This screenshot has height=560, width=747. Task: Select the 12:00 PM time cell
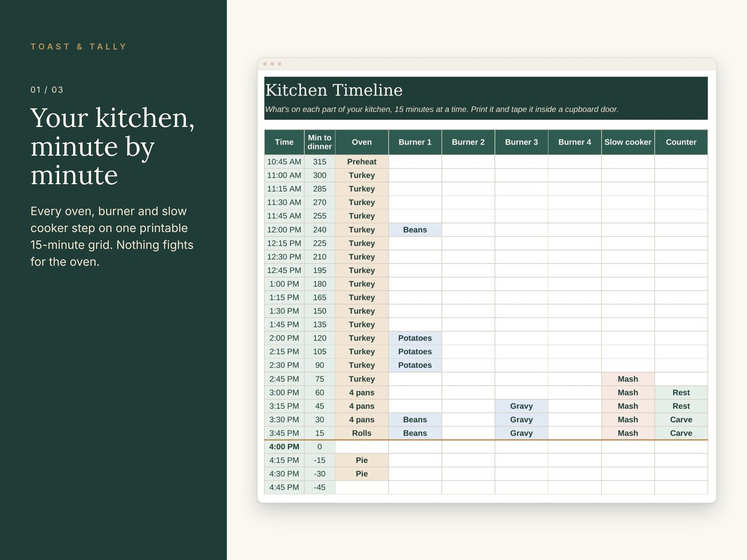point(284,230)
